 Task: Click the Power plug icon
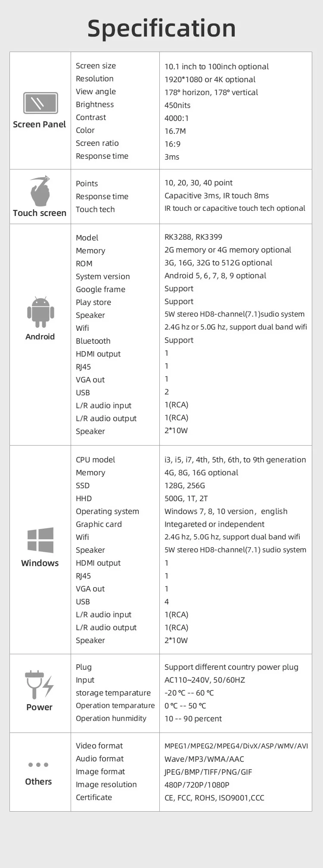[x=39, y=684]
